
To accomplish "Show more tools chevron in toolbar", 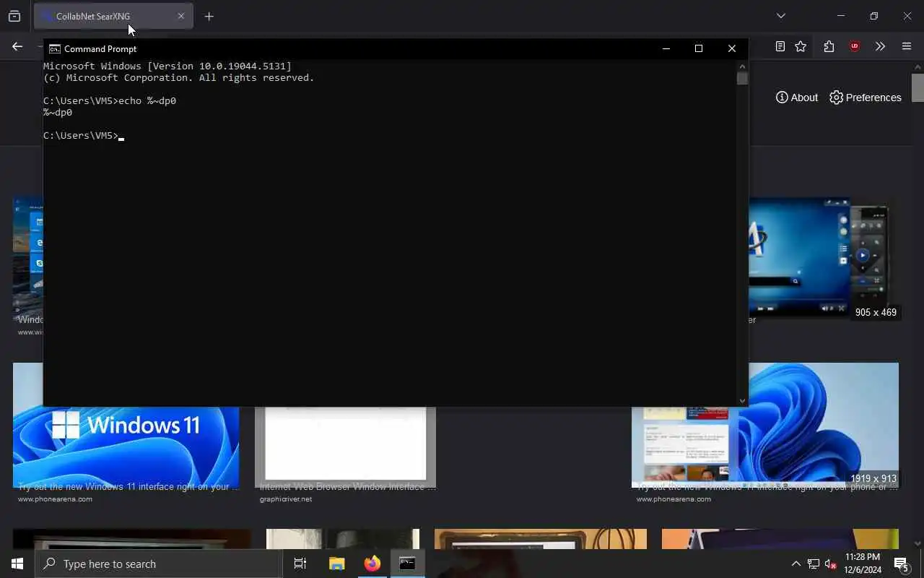I will click(x=880, y=46).
